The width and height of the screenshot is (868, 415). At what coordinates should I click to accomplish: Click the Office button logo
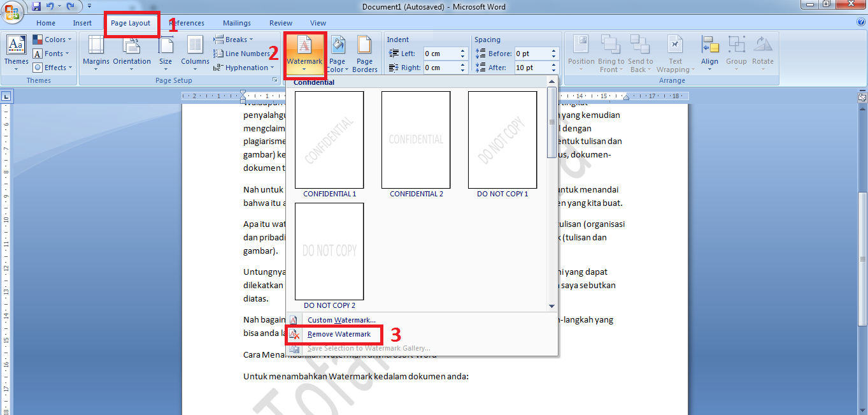pos(11,11)
